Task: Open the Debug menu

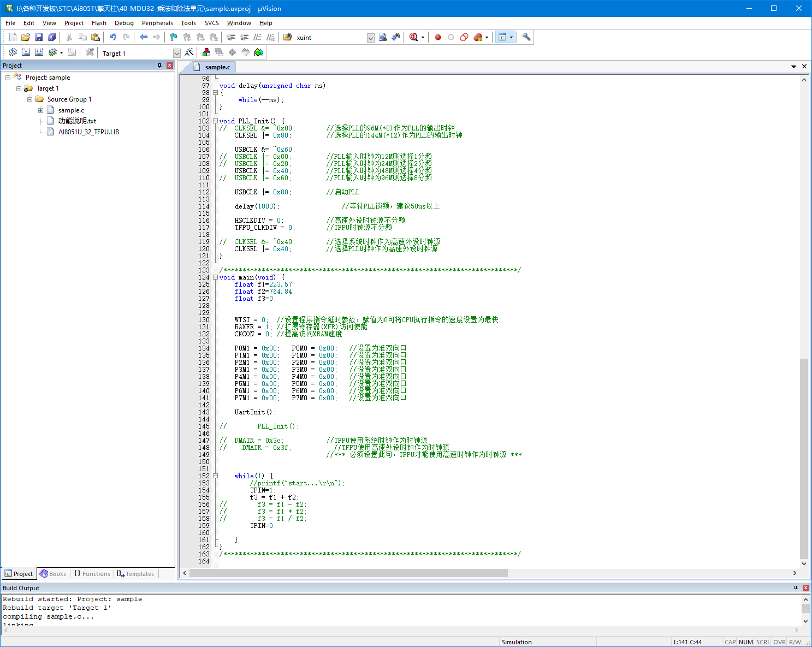Action: (124, 23)
